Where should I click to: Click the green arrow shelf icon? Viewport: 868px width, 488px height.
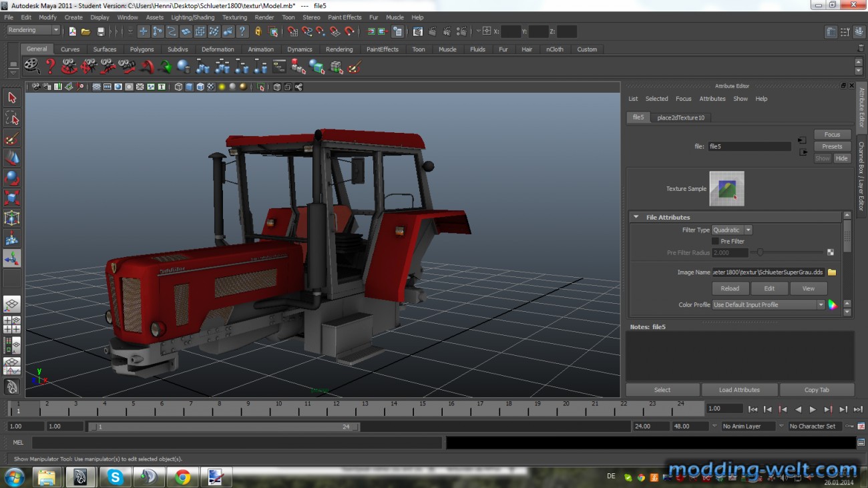coord(165,66)
